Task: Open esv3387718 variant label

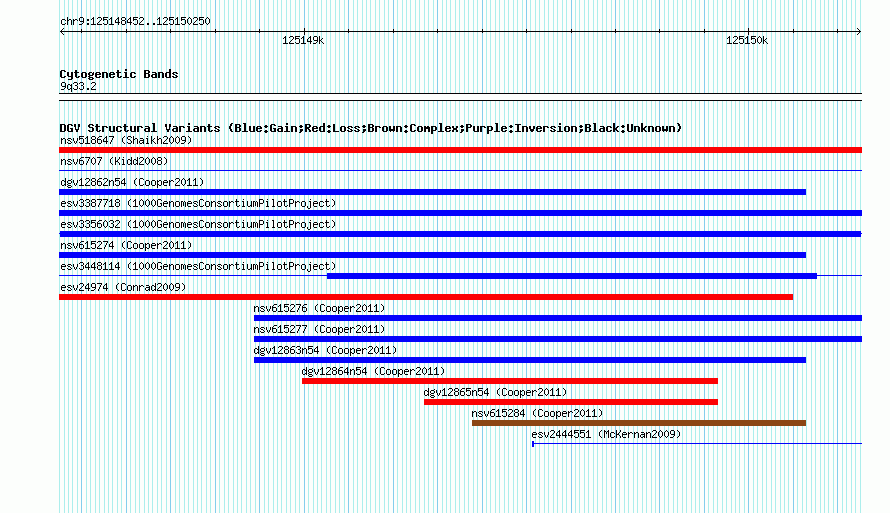Action: point(198,203)
